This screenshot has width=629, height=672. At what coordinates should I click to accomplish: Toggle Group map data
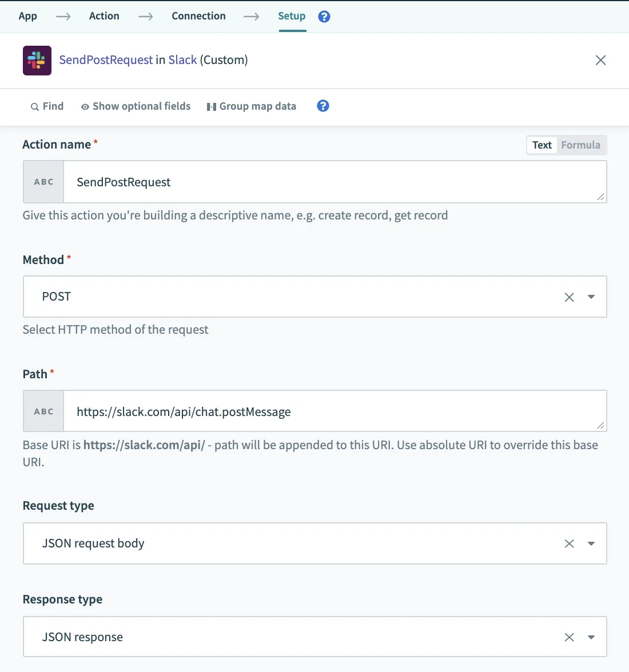(x=252, y=106)
